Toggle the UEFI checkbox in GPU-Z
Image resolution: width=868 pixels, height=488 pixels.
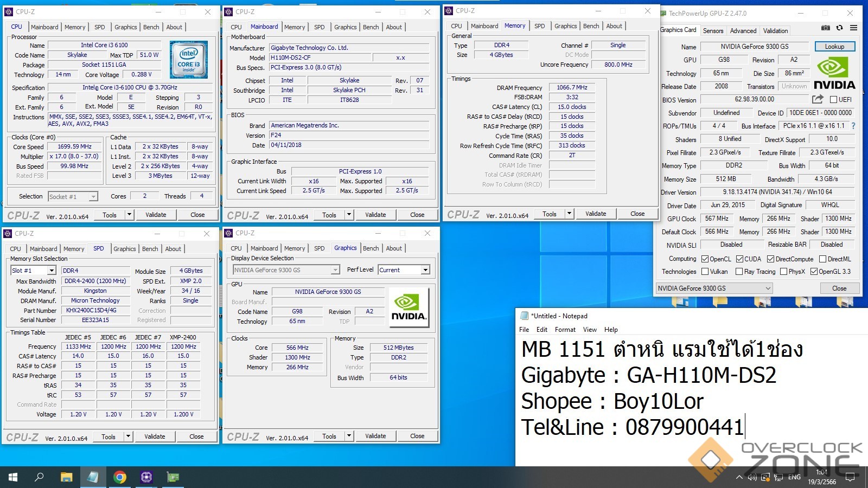[x=833, y=100]
